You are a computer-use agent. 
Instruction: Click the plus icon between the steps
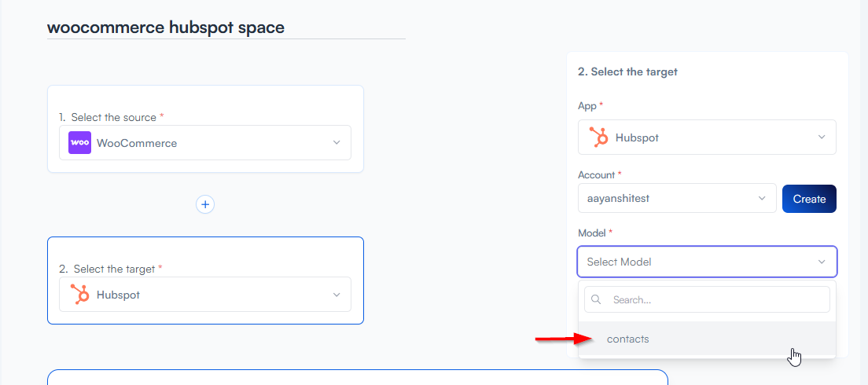(205, 204)
